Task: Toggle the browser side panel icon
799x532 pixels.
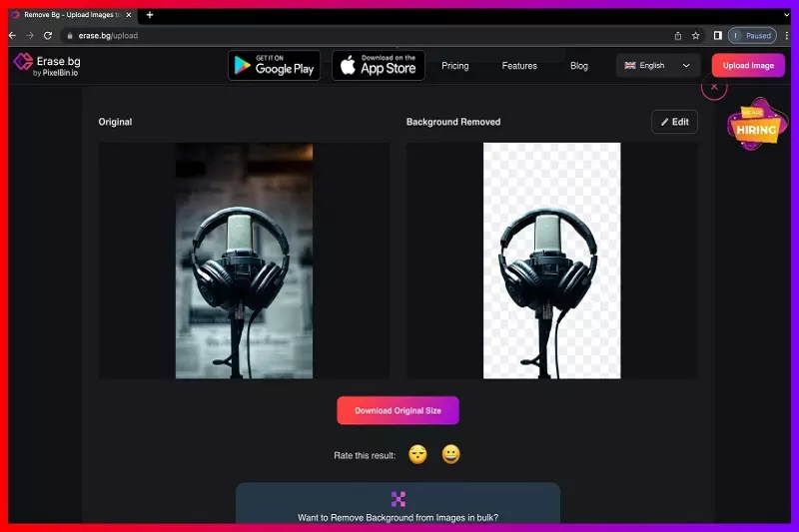Action: [717, 36]
